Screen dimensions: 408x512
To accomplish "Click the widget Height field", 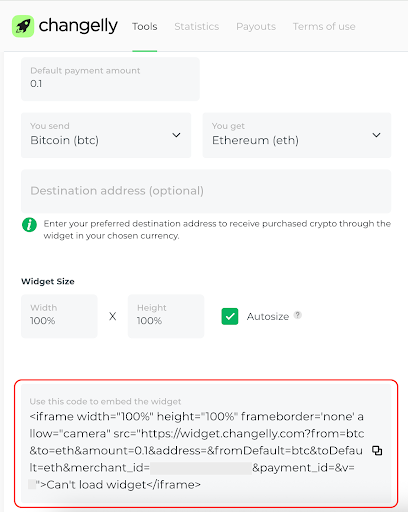I will pos(166,316).
